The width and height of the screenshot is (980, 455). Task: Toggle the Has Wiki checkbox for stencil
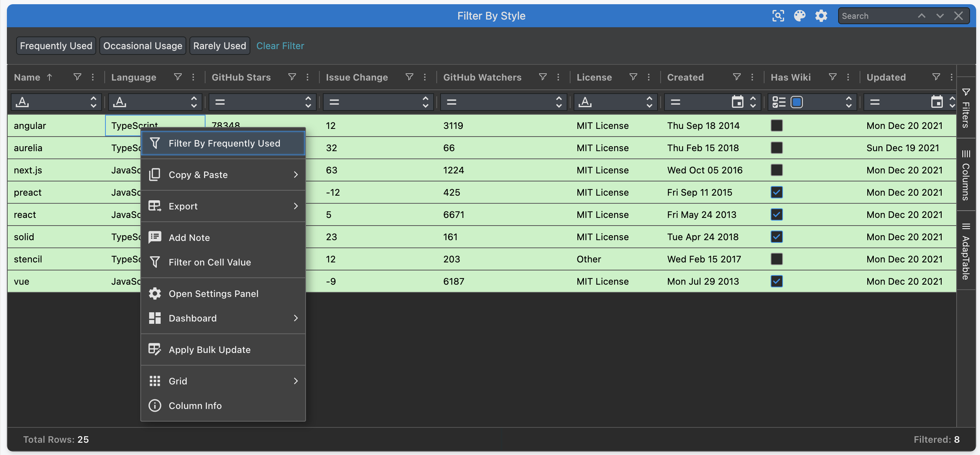[x=777, y=259]
